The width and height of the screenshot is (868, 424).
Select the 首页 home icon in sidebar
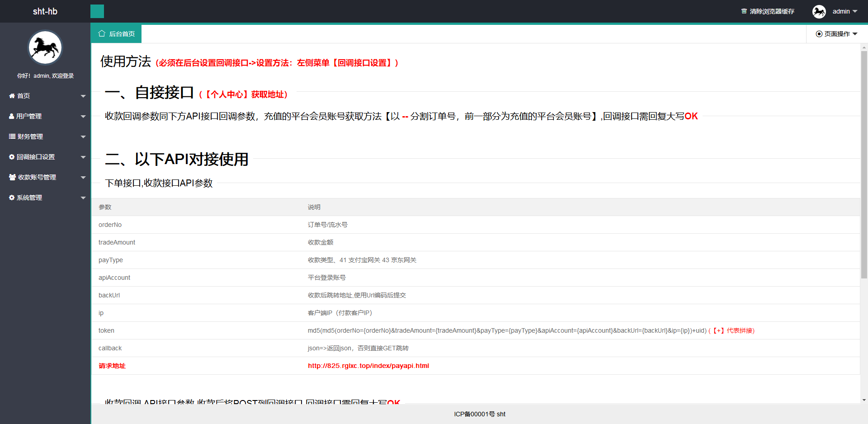tap(12, 96)
